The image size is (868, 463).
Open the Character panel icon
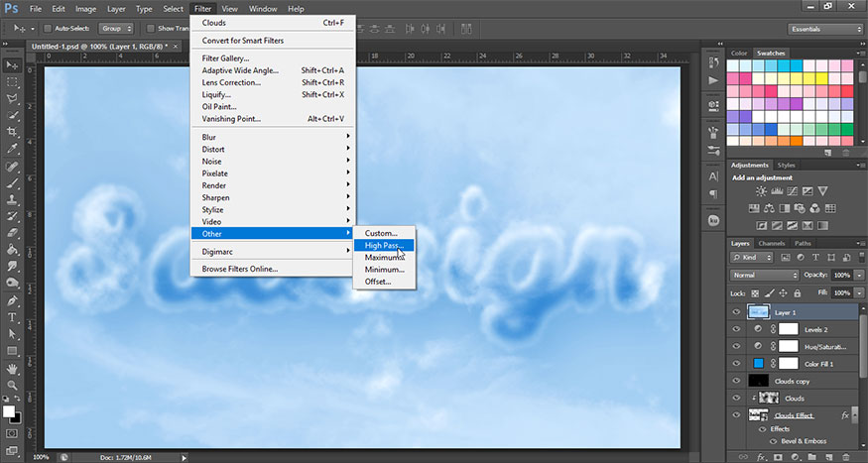713,174
